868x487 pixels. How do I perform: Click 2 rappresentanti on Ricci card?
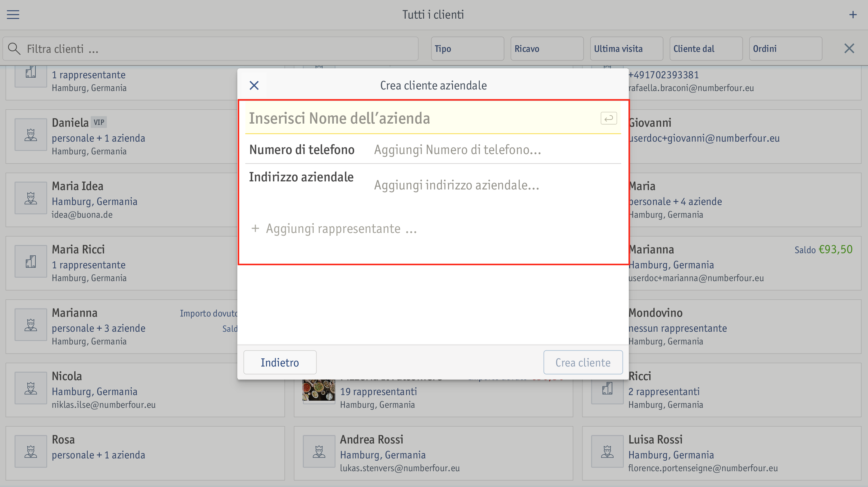(664, 391)
